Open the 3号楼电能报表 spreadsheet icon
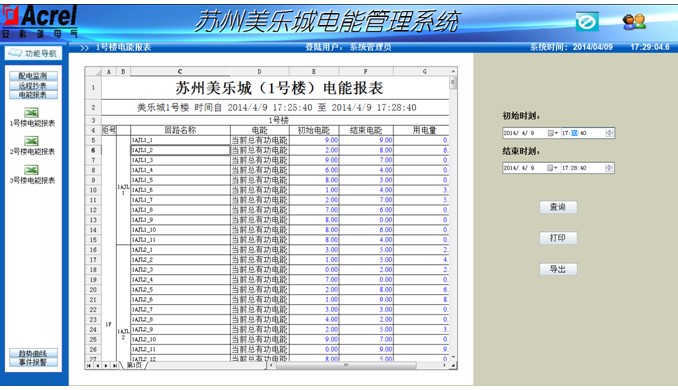Viewport: 678px width, 390px height. coord(31,170)
